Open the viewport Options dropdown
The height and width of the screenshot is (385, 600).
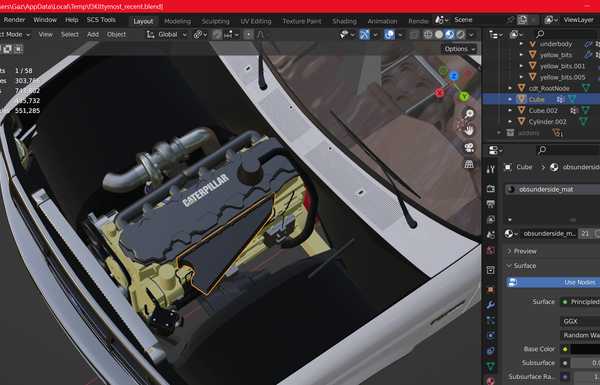(x=460, y=49)
